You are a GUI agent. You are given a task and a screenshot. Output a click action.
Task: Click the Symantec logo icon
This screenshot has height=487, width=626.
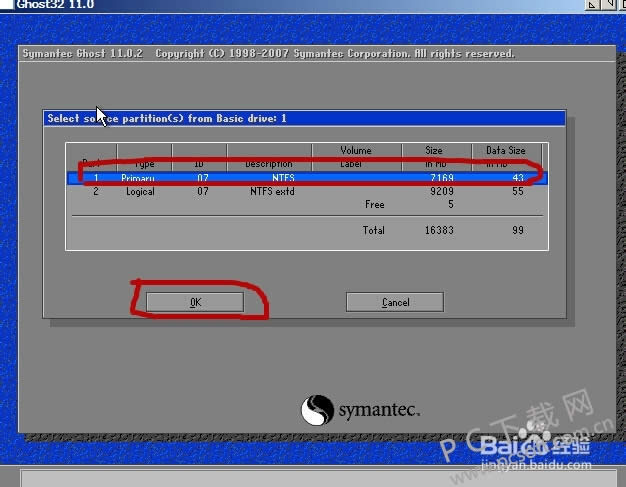317,411
